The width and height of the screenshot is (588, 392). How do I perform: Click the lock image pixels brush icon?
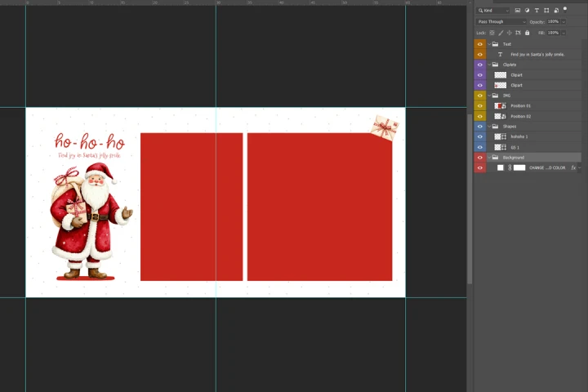(x=500, y=33)
